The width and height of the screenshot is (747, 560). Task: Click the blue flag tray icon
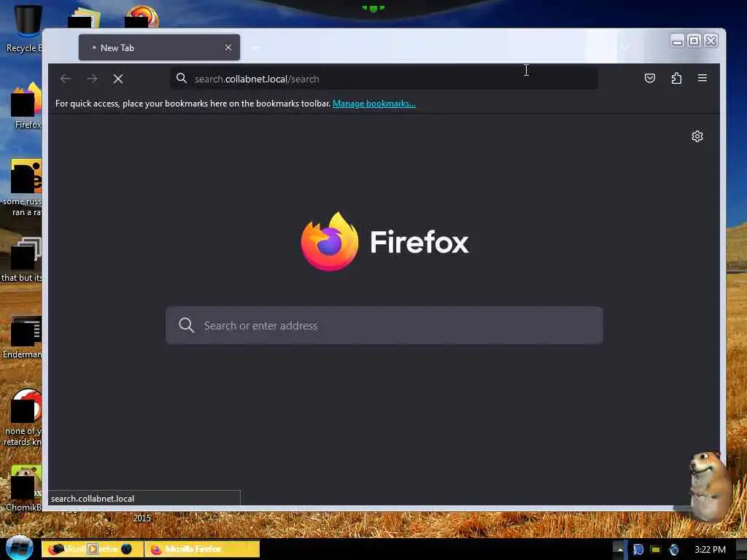click(x=638, y=550)
